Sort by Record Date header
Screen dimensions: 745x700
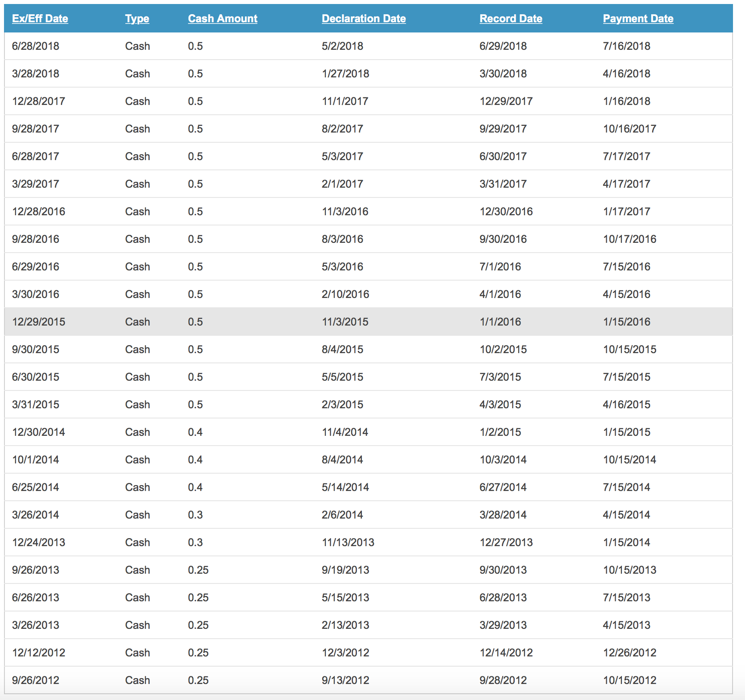tap(511, 19)
